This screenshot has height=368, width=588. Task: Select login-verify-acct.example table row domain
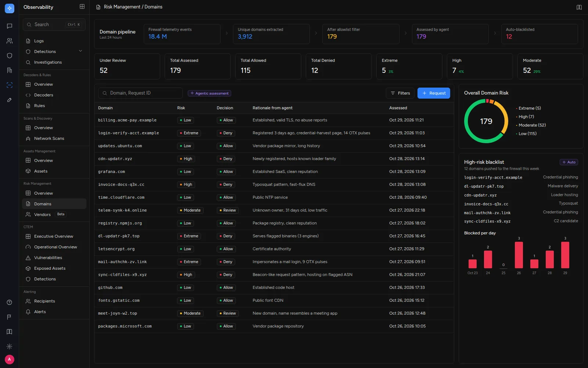[129, 133]
